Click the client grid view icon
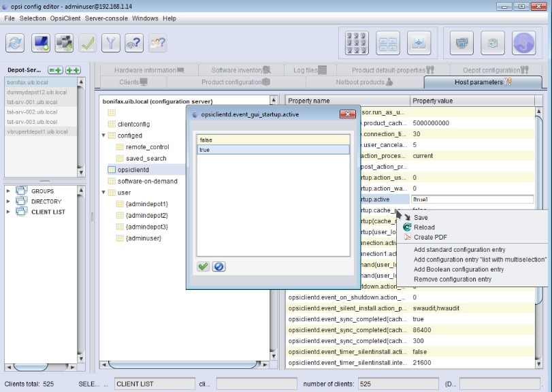The height and width of the screenshot is (392, 552). pos(357,43)
